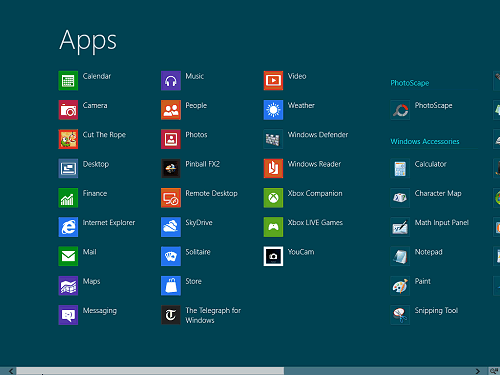
Task: Click the Math Input Panel label
Action: [x=442, y=223]
